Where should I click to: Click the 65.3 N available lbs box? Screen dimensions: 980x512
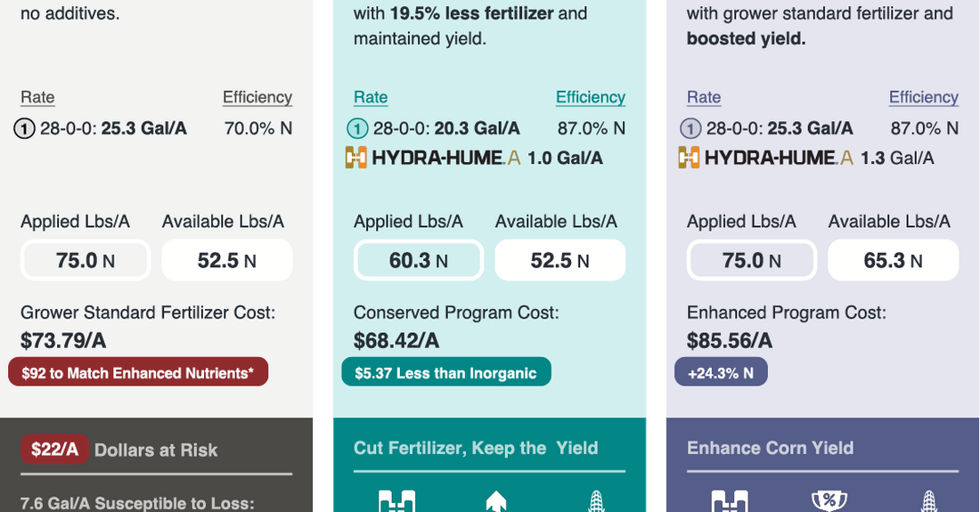coord(893,261)
